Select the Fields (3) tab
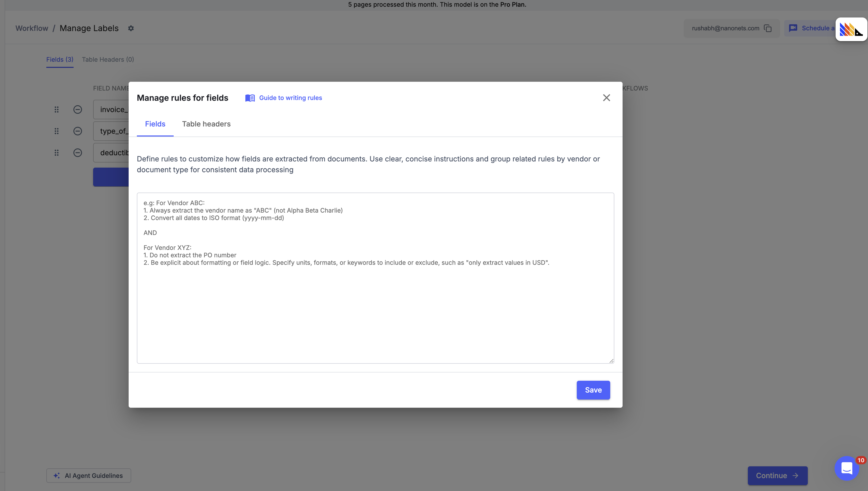The width and height of the screenshot is (868, 491). pyautogui.click(x=60, y=59)
